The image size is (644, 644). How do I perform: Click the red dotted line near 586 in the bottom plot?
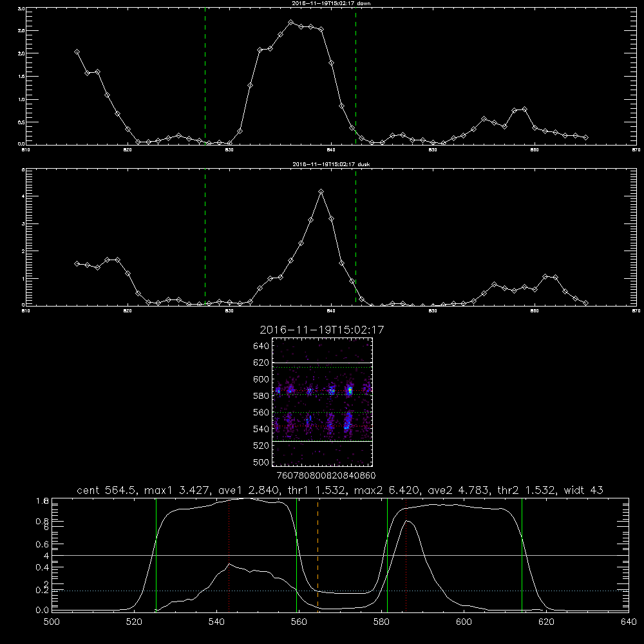[x=406, y=555]
